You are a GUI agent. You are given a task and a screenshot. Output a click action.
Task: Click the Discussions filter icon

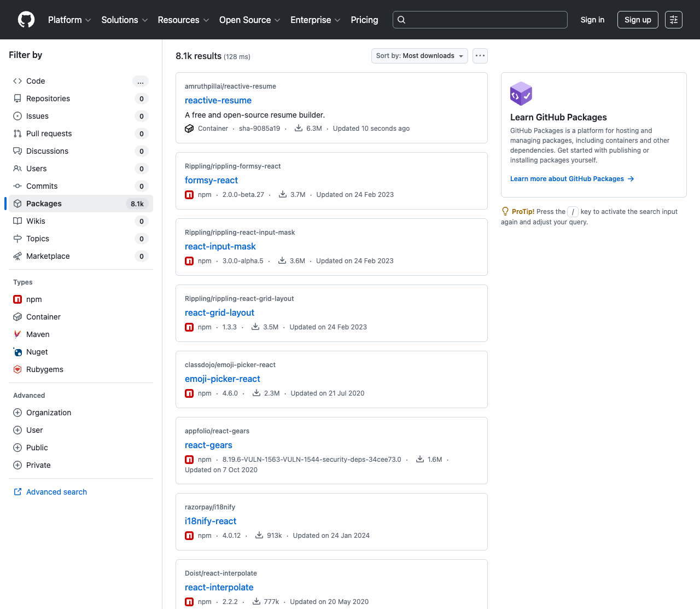click(x=17, y=151)
